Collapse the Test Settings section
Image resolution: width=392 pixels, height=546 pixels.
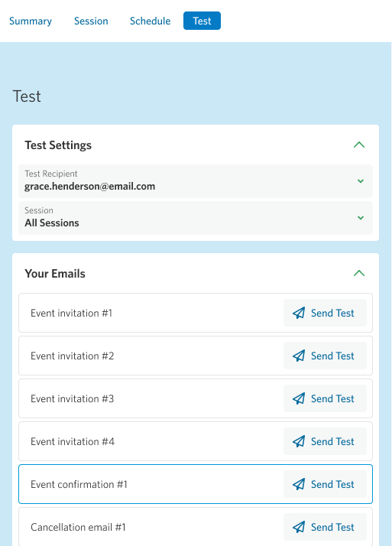click(359, 145)
